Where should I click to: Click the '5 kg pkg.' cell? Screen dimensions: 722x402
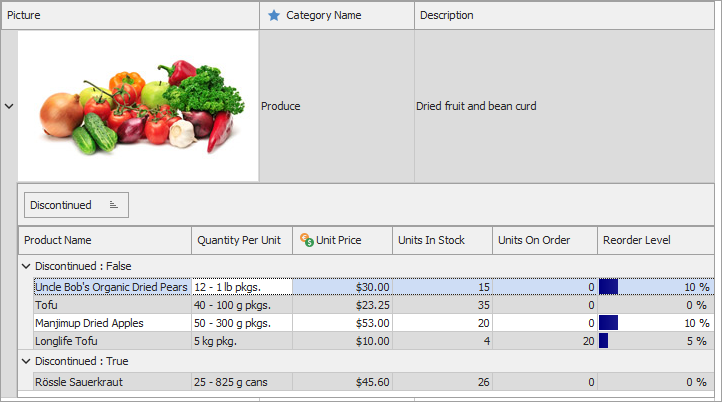pos(242,341)
